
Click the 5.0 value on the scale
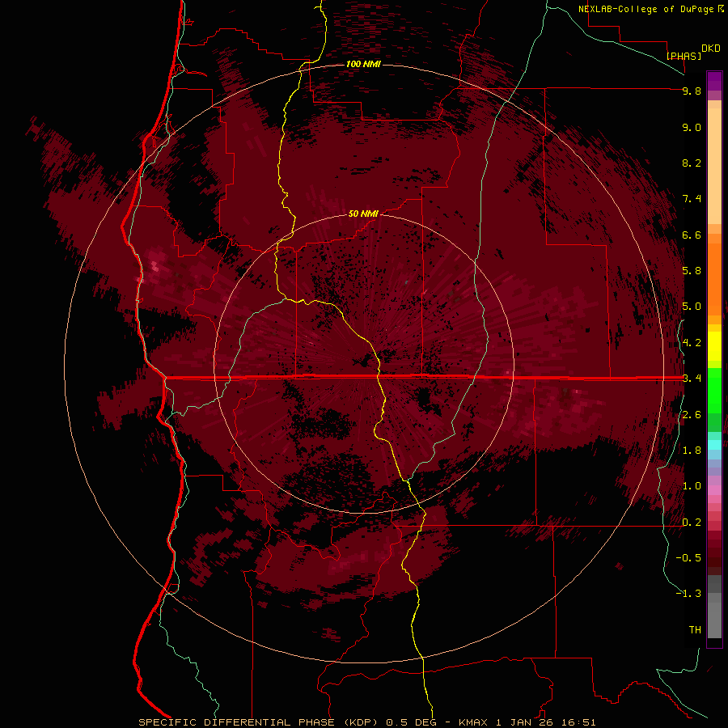click(692, 307)
